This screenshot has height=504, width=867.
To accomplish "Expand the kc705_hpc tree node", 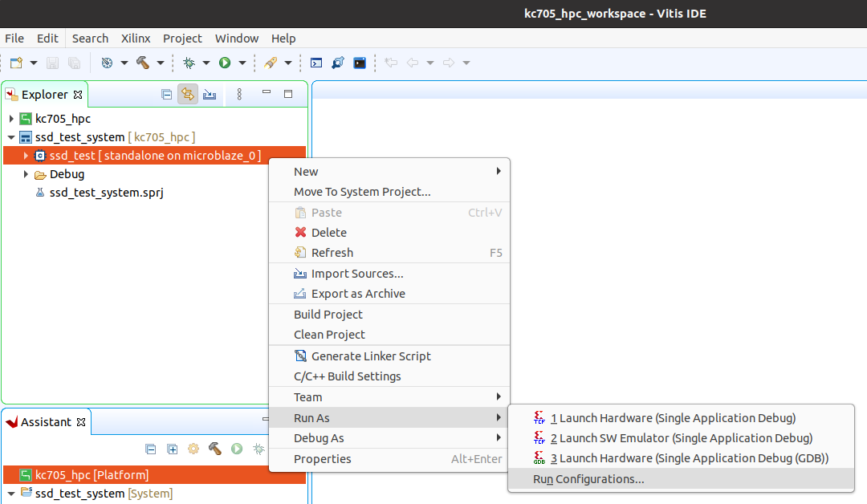I will pos(11,119).
